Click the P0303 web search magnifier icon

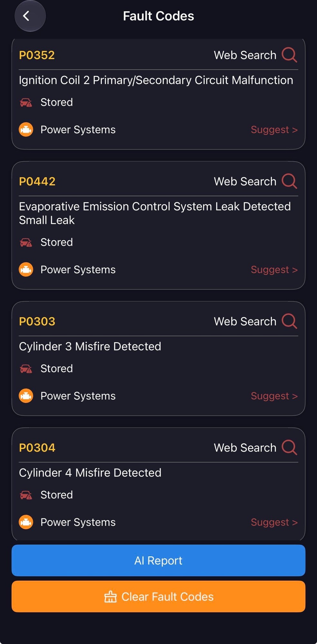289,321
